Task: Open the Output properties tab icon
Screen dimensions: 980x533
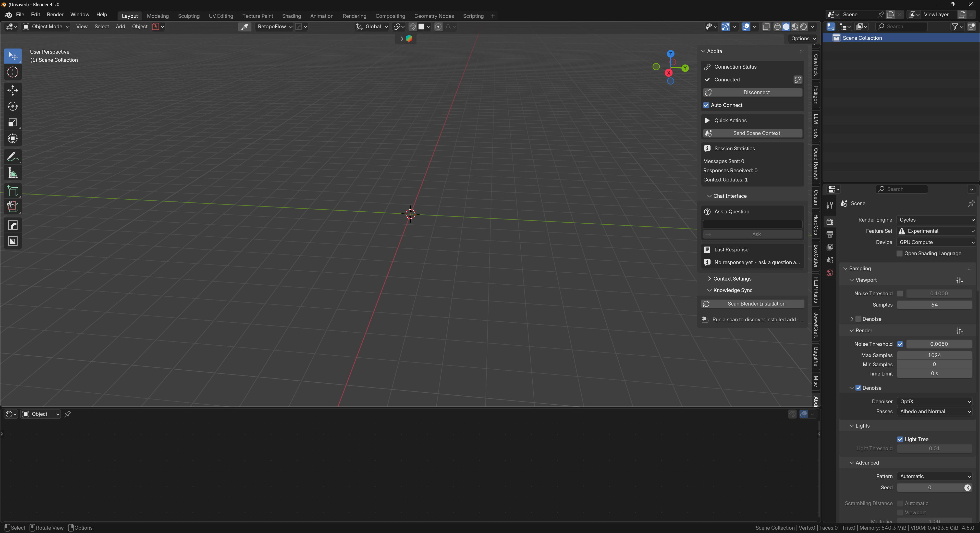Action: [830, 234]
